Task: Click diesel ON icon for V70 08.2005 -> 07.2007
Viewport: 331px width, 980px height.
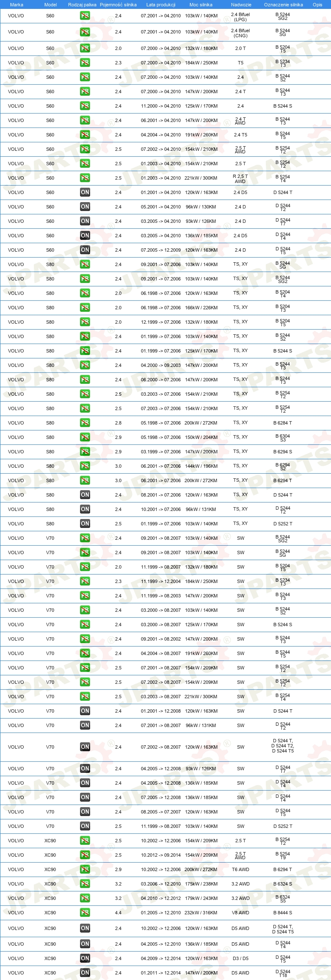Action: point(85,812)
